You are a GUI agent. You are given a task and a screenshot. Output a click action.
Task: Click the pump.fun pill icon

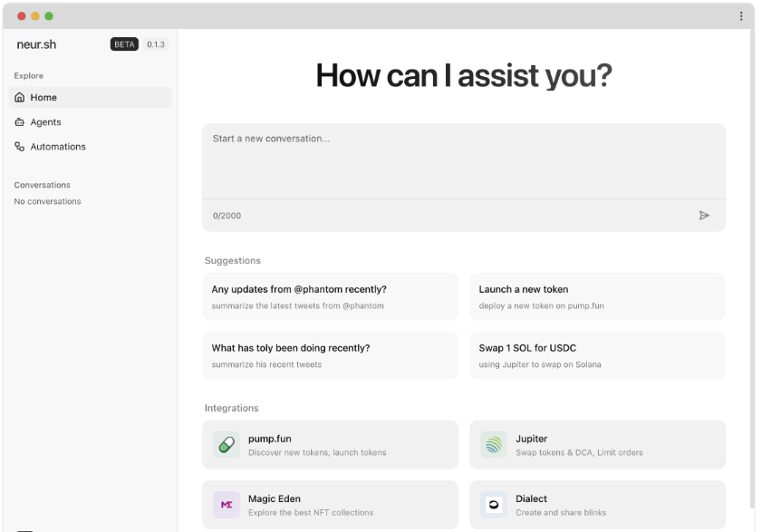pos(227,444)
